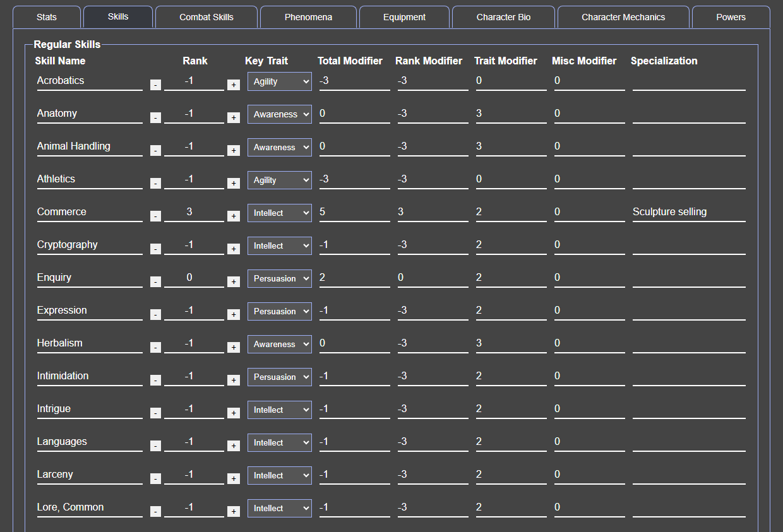Open the Equipment tab
The height and width of the screenshot is (532, 783).
coord(404,17)
